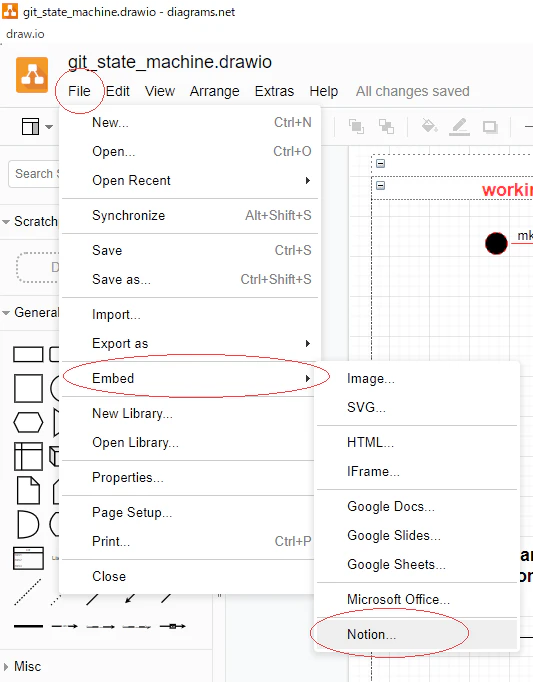Select Google Docs... embed option
The width and height of the screenshot is (533, 682).
point(417,507)
